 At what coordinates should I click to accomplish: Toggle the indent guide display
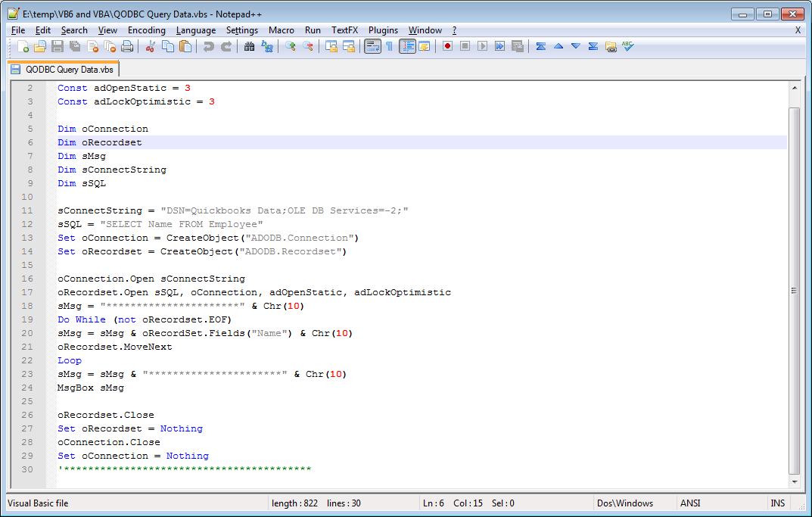pyautogui.click(x=407, y=46)
